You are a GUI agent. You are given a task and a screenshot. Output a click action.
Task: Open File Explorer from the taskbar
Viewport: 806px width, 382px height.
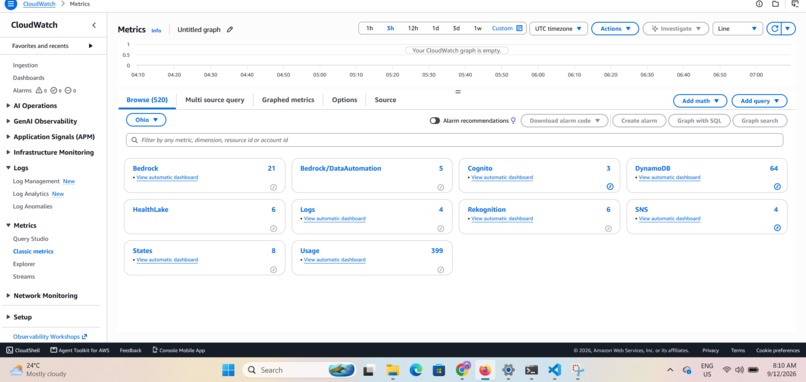[x=393, y=370]
